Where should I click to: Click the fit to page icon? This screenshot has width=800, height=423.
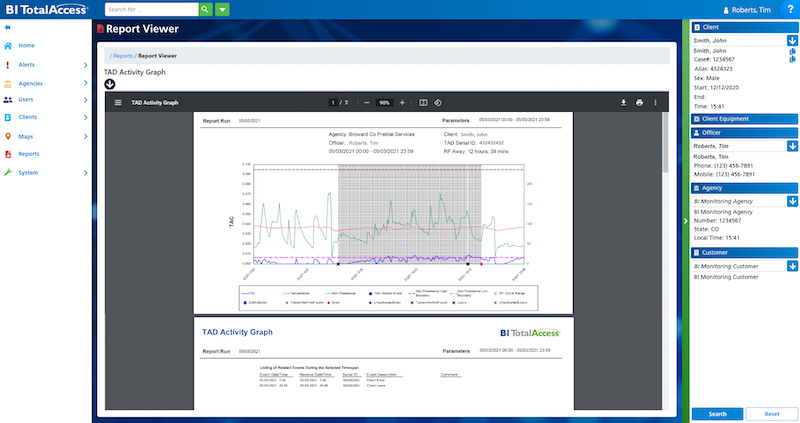click(x=423, y=102)
